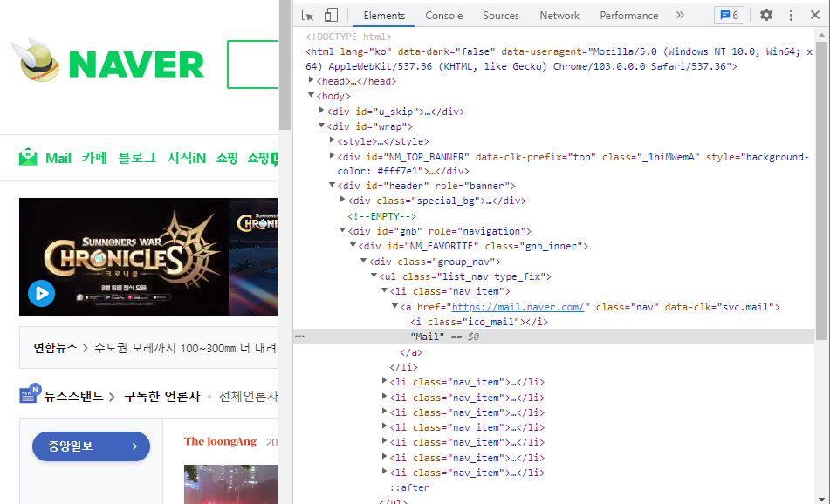Activate the inspect element picker icon

[307, 16]
